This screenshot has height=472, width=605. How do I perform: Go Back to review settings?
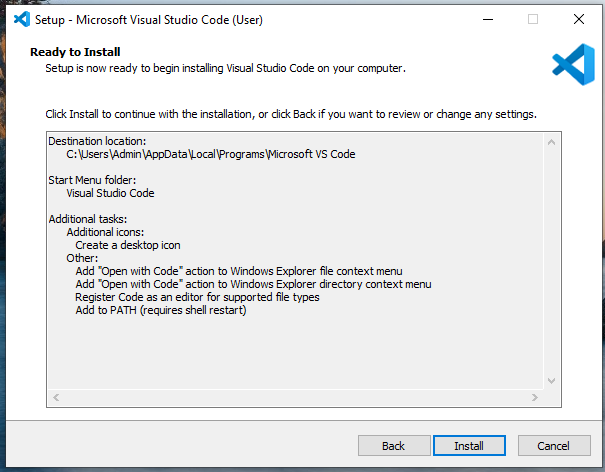coord(394,446)
